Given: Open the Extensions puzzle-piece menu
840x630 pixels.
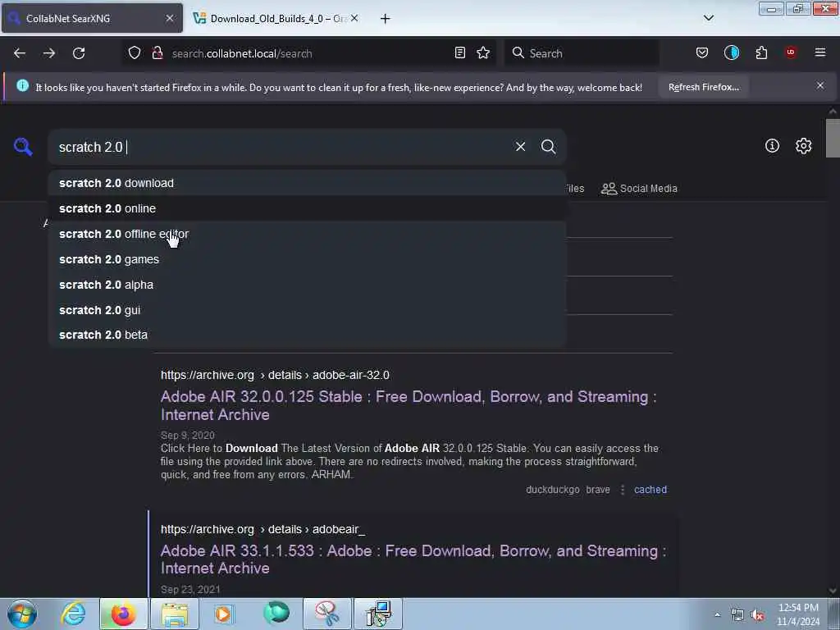Looking at the screenshot, I should (x=761, y=53).
